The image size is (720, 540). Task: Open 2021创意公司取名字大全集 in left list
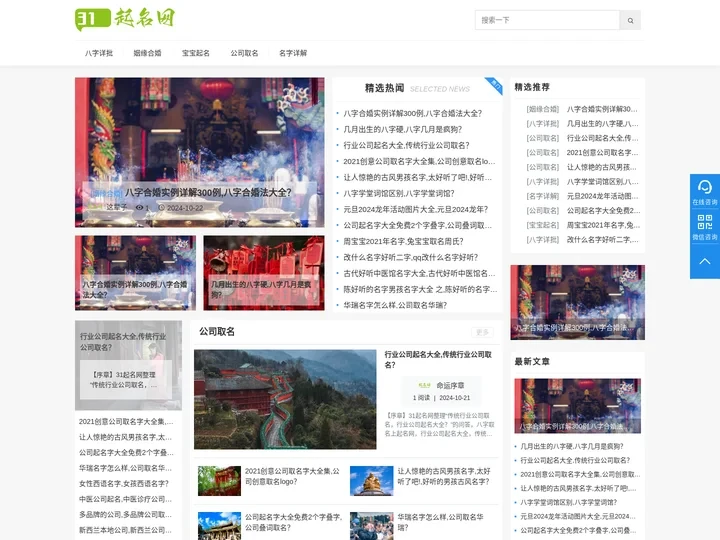click(x=126, y=422)
